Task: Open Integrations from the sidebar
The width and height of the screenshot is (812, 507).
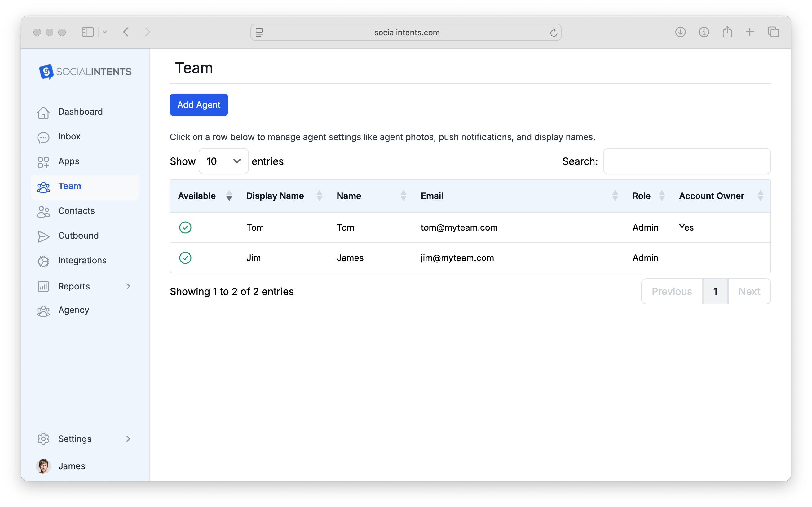Action: (85, 261)
